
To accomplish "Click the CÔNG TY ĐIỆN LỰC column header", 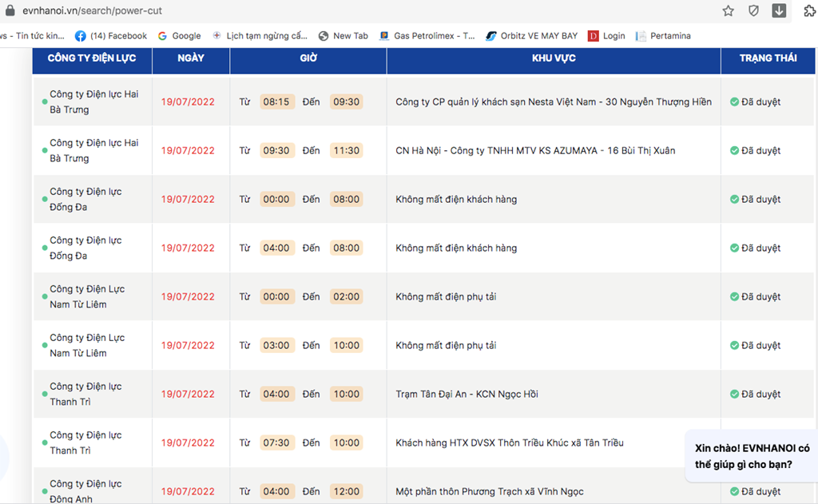I will coord(92,58).
